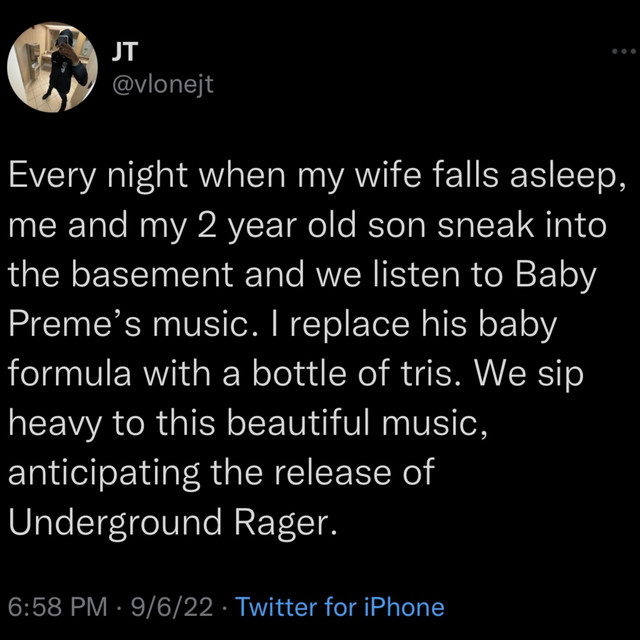
Task: Click "anticipating the release of" line
Action: [x=221, y=474]
